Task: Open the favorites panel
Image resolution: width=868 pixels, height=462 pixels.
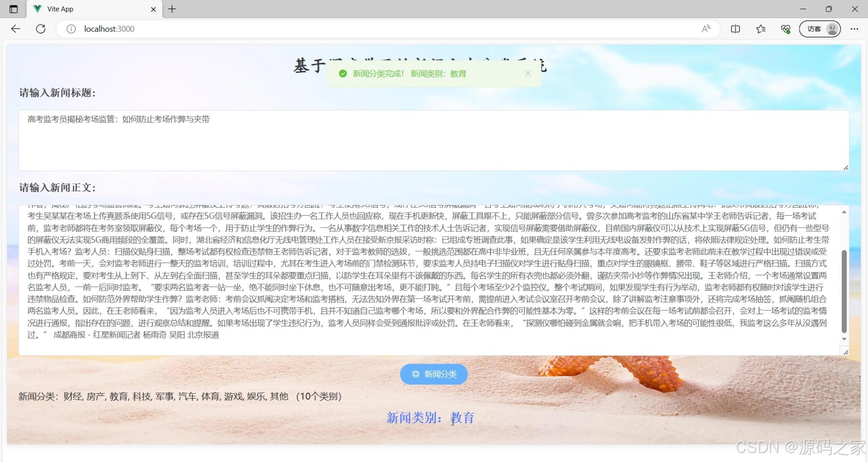Action: point(761,29)
